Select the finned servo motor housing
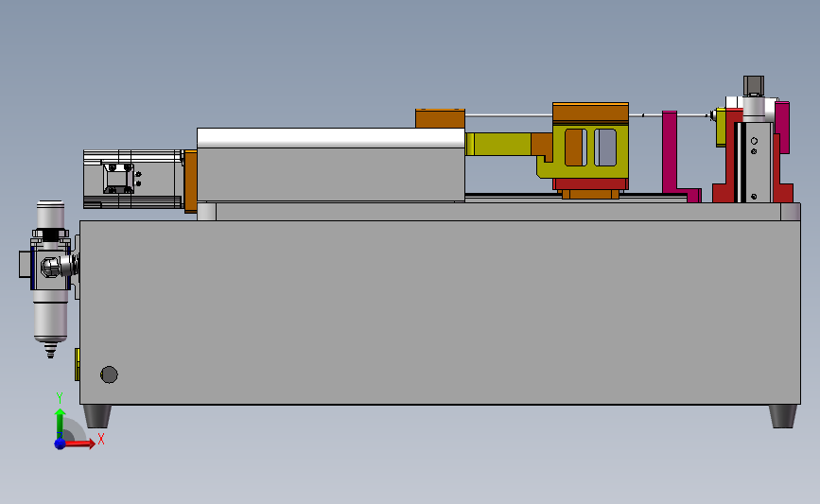This screenshot has height=504, width=820. tap(133, 180)
